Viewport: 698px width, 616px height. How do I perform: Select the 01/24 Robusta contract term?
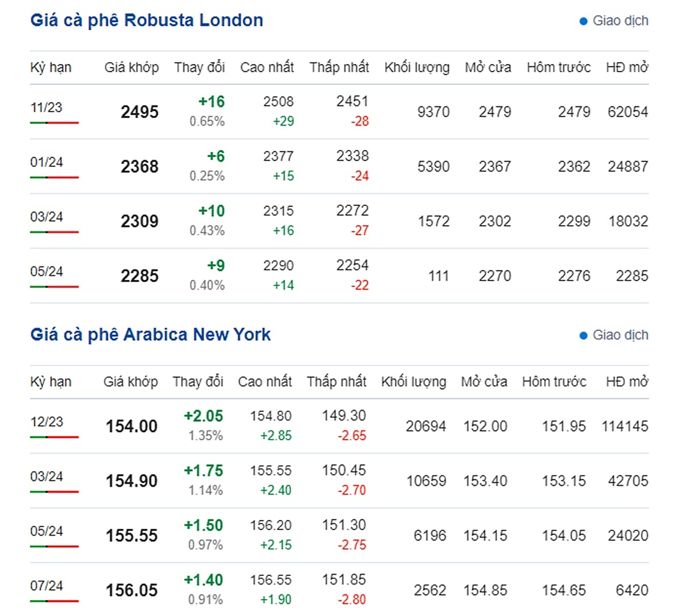(47, 162)
